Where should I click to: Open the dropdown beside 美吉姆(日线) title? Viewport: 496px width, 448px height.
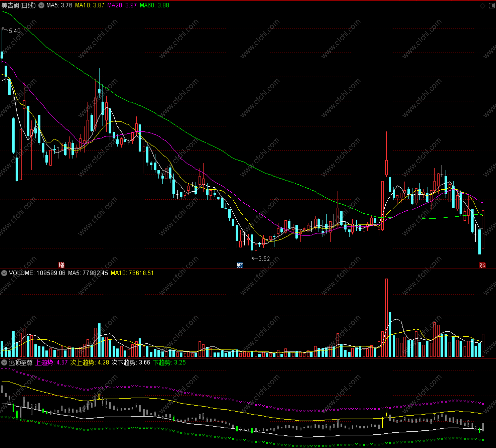pyautogui.click(x=41, y=5)
